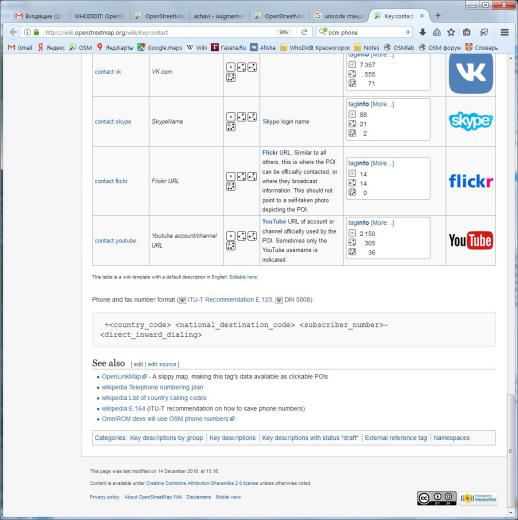Image resolution: width=518 pixels, height=520 pixels.
Task: Bookmark this page with star icon
Action: (451, 32)
